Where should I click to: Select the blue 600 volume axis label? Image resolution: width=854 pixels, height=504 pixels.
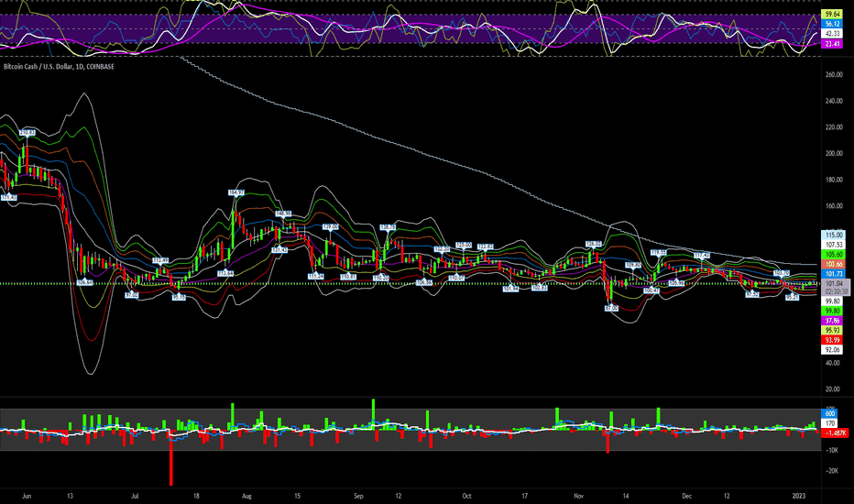click(830, 413)
